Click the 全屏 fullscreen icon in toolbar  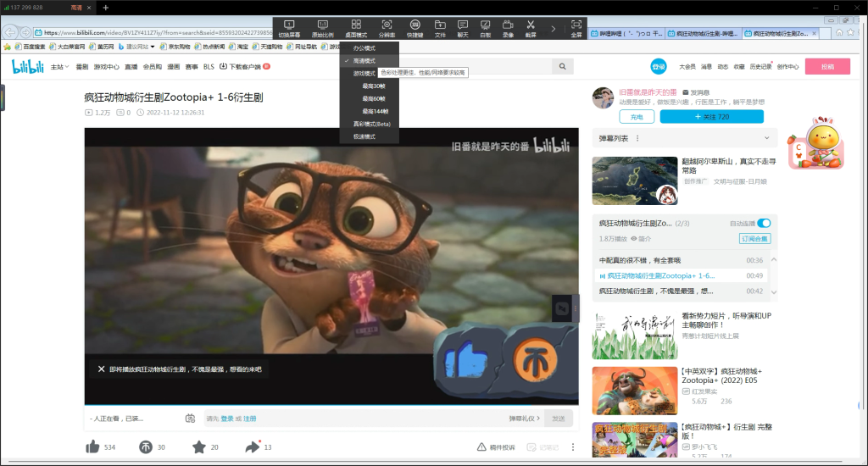tap(576, 27)
